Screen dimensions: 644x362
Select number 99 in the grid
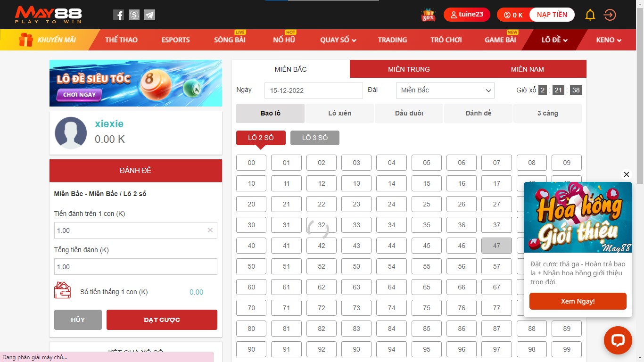click(x=566, y=349)
